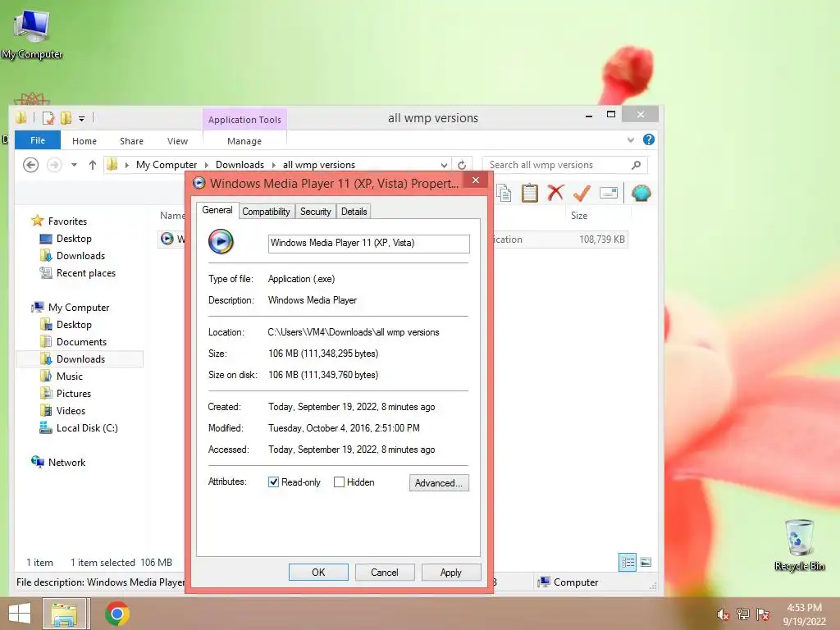This screenshot has width=840, height=630.
Task: Click Downloads in the address bar path
Action: tap(240, 165)
